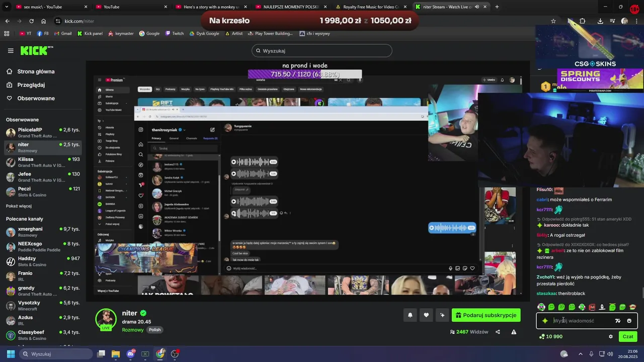Click the Polish language tag
This screenshot has height=362, width=644.
point(155,330)
